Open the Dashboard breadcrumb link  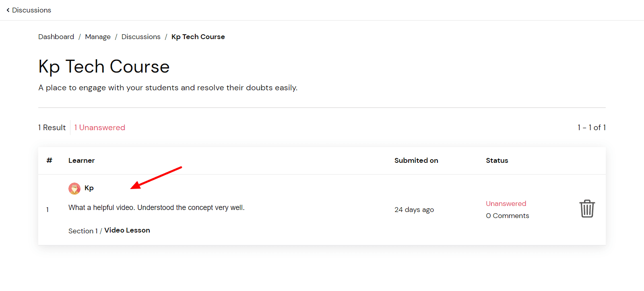pyautogui.click(x=56, y=37)
